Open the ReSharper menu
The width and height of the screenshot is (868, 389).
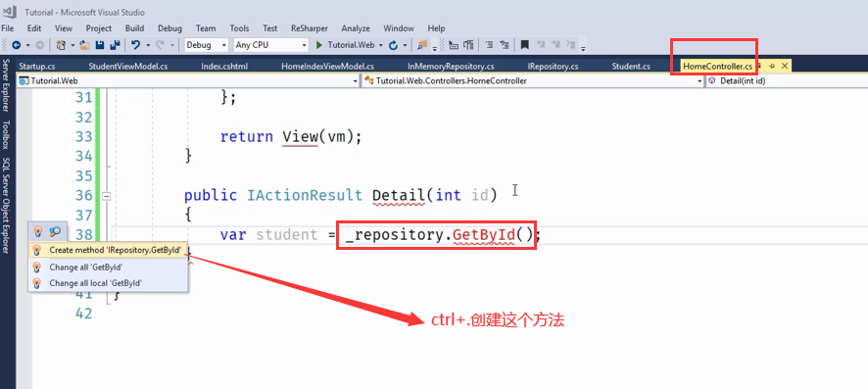(x=309, y=28)
